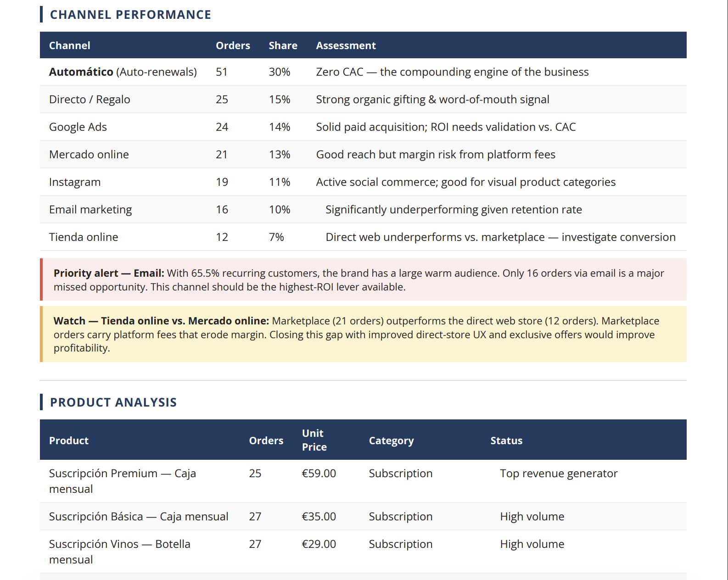Click the 14% share value
728x580 pixels.
[x=280, y=127]
